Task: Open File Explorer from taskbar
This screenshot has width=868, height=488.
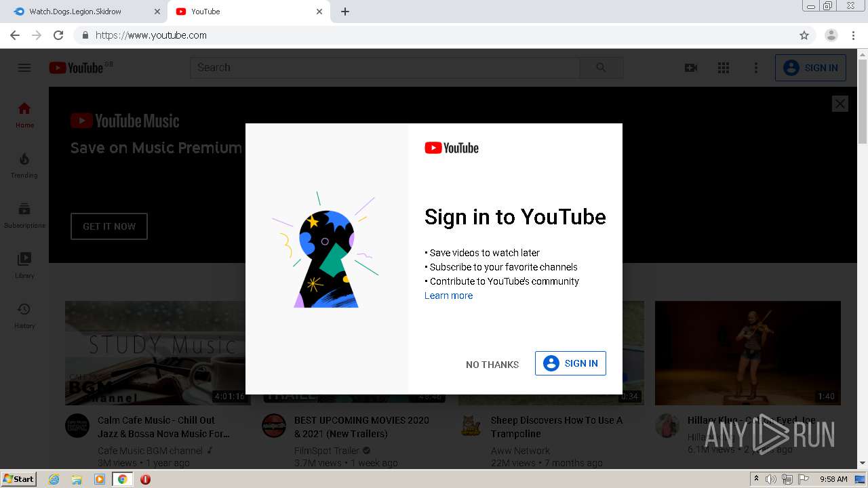Action: coord(77,479)
